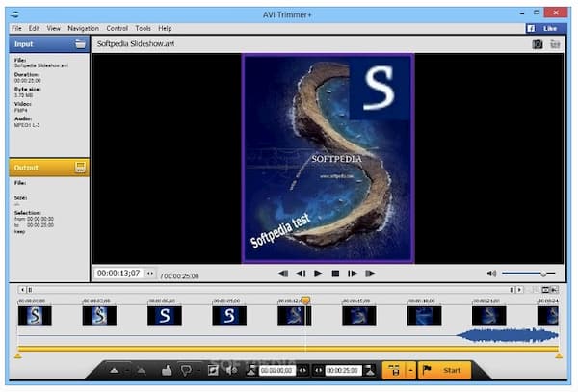578x392 pixels.
Task: Open the File menu
Action: [16, 28]
